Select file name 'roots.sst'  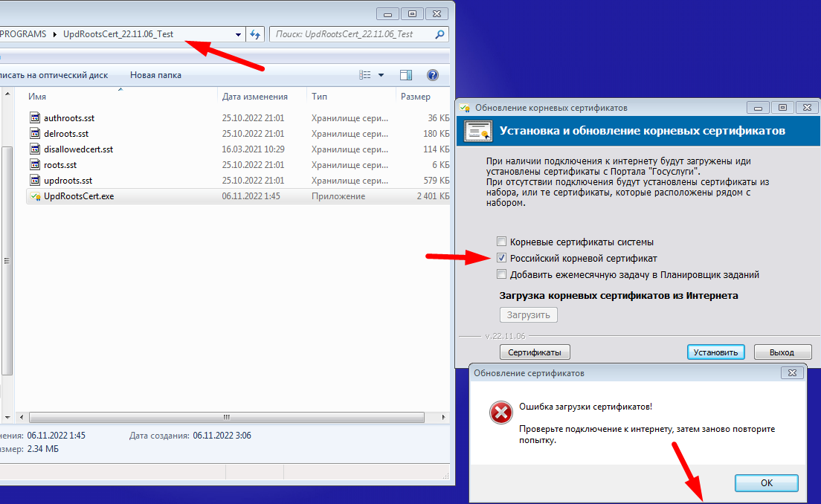click(x=60, y=165)
